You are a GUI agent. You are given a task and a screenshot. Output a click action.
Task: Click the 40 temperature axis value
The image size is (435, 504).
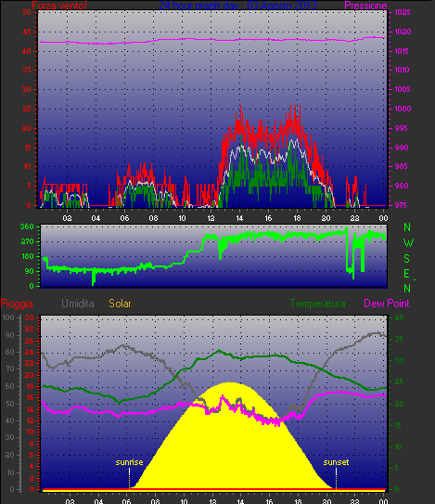coord(399,317)
